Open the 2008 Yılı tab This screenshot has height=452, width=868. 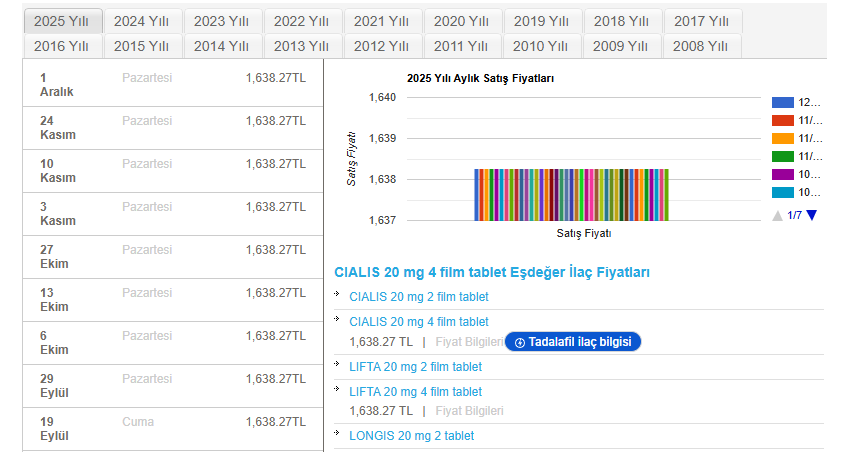(702, 46)
